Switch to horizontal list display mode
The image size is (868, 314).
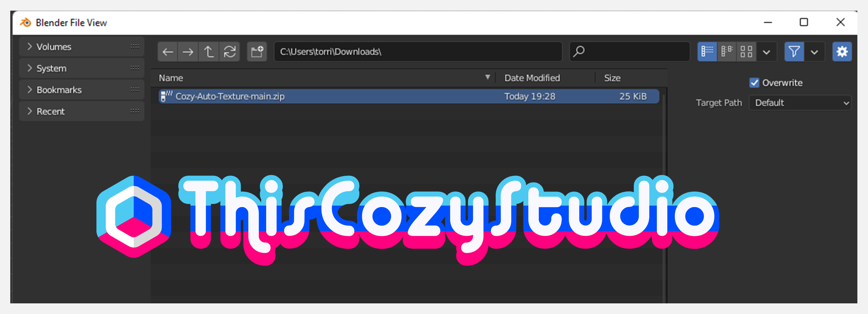(x=727, y=52)
